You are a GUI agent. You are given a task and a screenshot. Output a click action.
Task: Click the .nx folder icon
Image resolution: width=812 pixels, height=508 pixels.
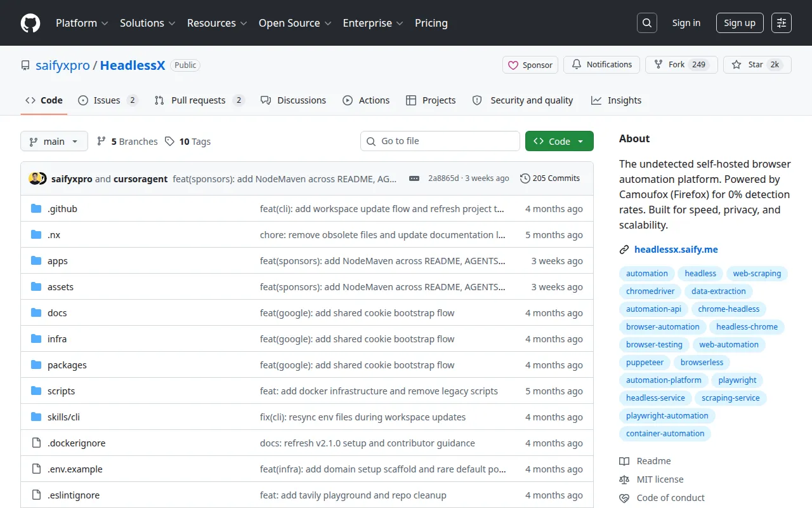pyautogui.click(x=36, y=235)
